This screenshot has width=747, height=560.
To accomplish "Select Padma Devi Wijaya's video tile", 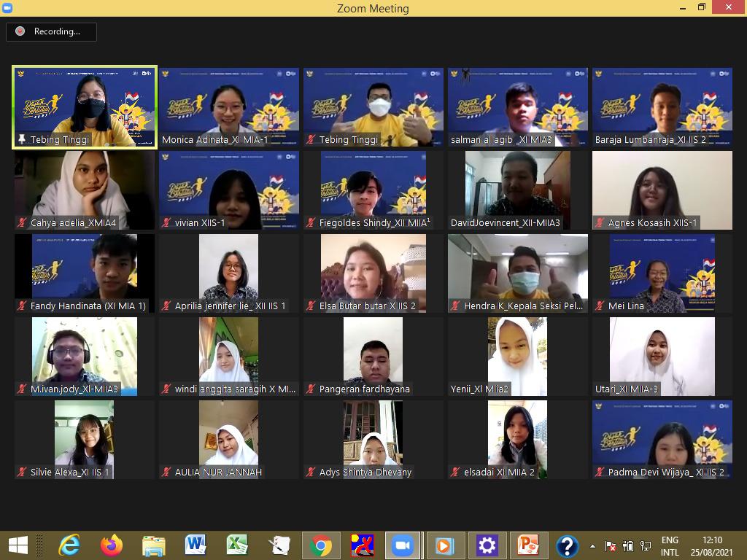I will pyautogui.click(x=662, y=439).
